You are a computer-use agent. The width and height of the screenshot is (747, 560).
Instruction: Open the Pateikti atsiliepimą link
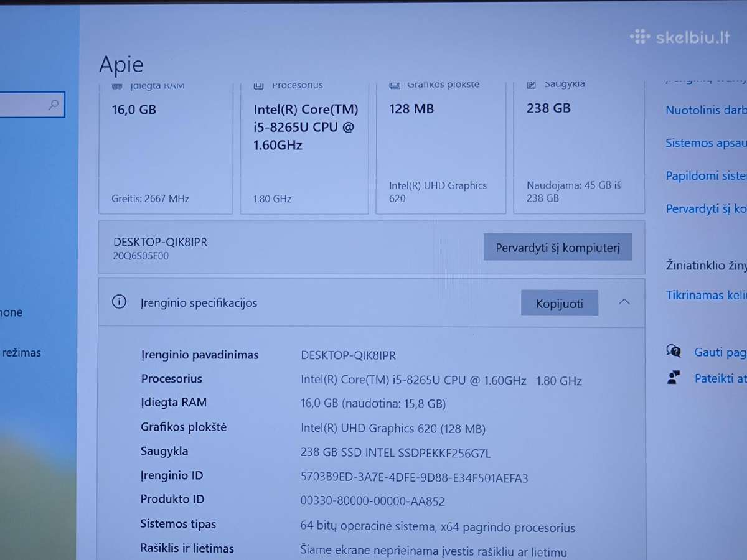coord(720,378)
